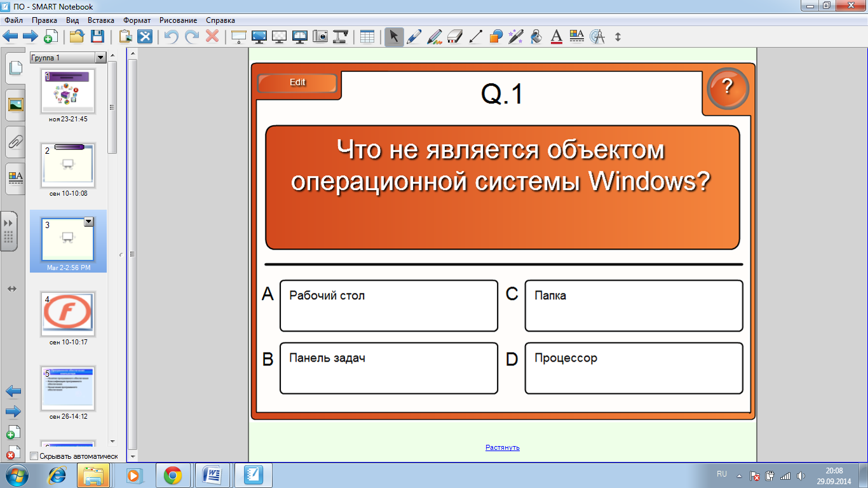Open the Правка menu
The image size is (868, 488).
point(44,20)
